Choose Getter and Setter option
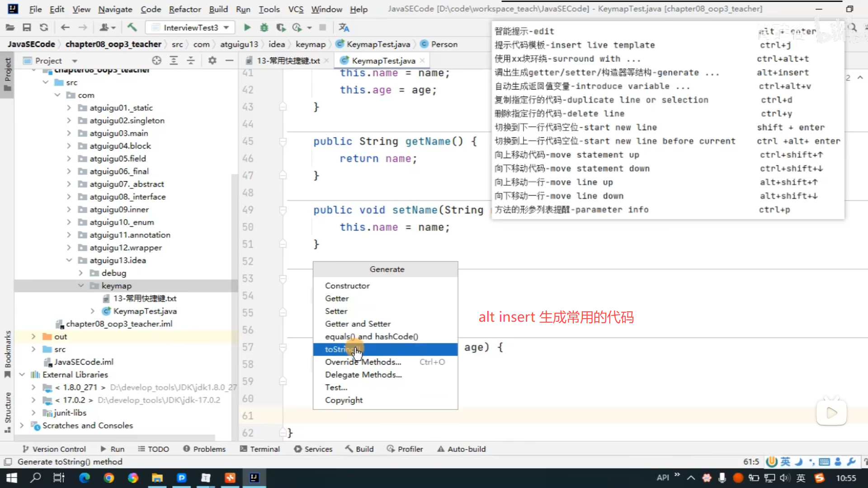Screen dimensions: 868x488 (358, 324)
